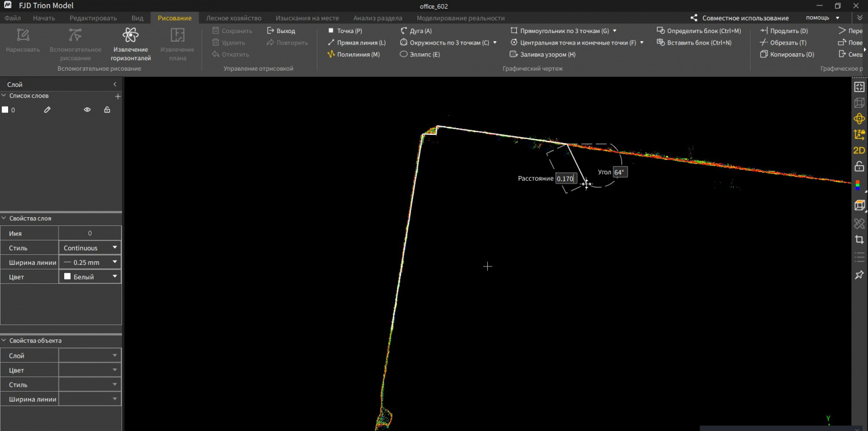Switch to the Редактировать tab

coord(93,18)
